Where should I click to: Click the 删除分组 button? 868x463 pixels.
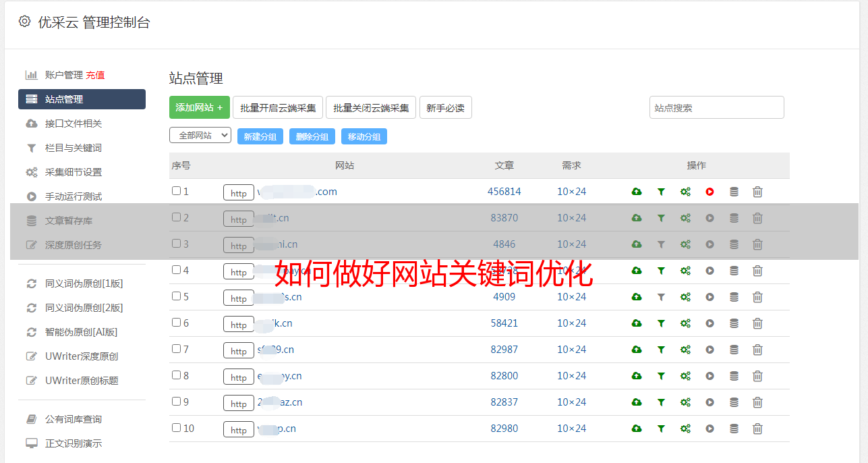pos(312,136)
